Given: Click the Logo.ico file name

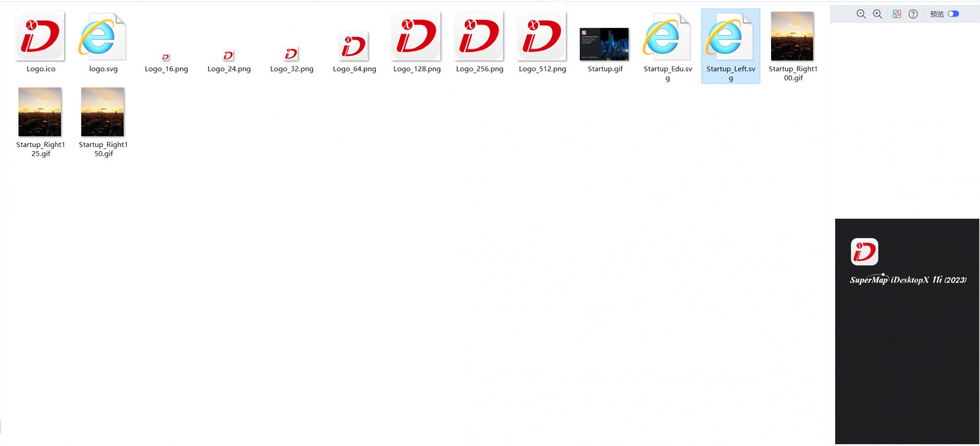Looking at the screenshot, I should click(41, 69).
